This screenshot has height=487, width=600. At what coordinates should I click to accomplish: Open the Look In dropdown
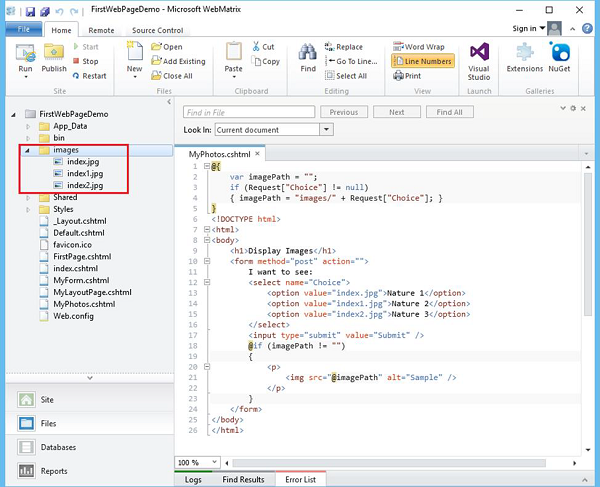pyautogui.click(x=326, y=130)
